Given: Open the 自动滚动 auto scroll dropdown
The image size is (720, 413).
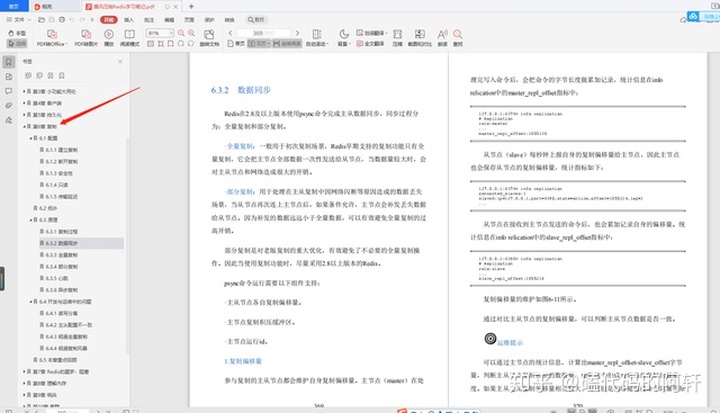Looking at the screenshot, I should coord(317,38).
